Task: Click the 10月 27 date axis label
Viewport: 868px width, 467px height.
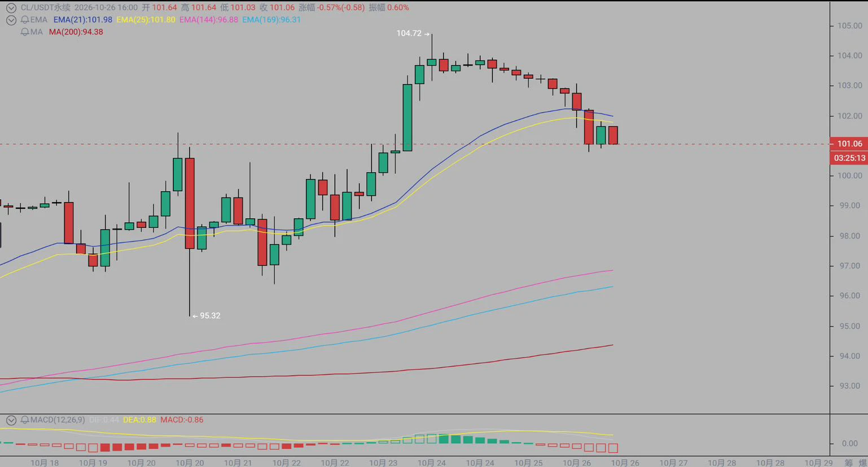Action: 674,462
